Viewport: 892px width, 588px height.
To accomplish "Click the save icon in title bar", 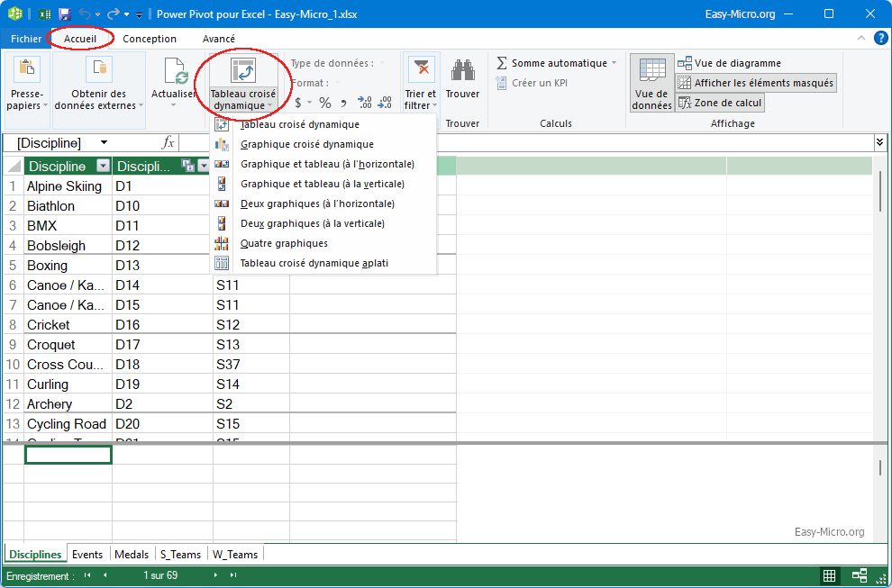I will coord(64,14).
